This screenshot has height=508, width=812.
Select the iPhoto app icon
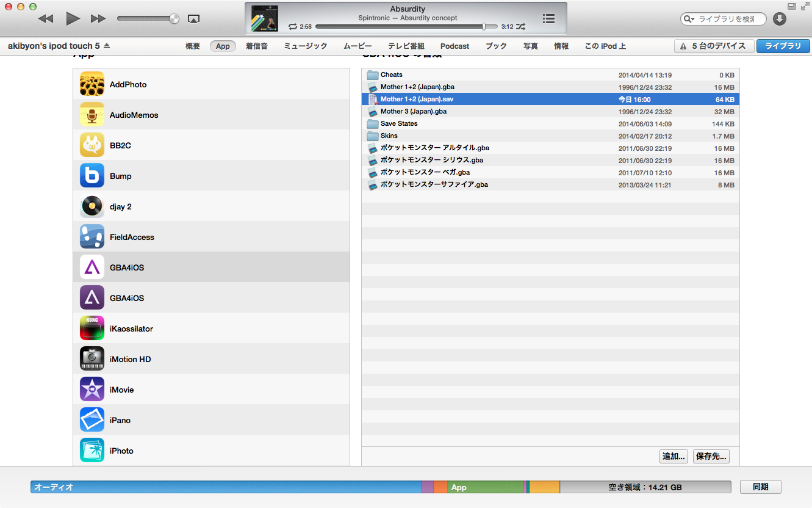coord(92,451)
